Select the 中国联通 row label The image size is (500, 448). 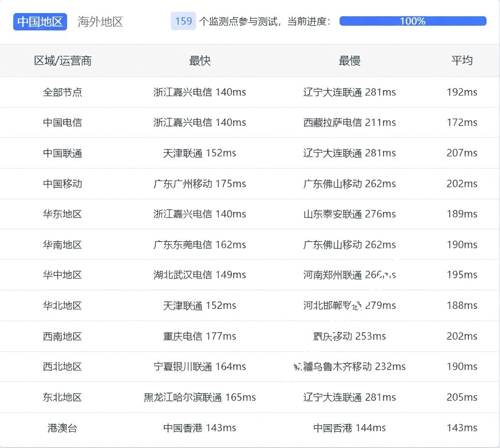point(62,153)
